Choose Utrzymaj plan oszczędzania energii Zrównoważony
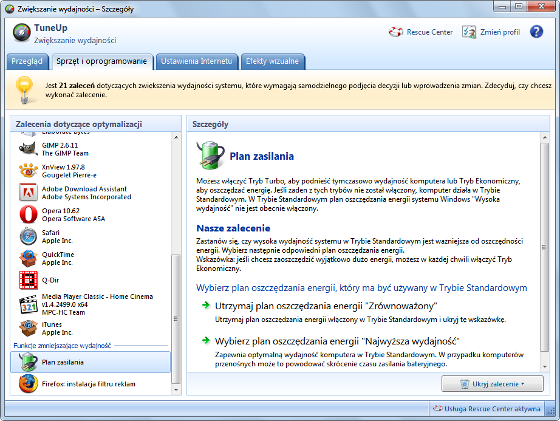560x421 pixels. point(326,306)
